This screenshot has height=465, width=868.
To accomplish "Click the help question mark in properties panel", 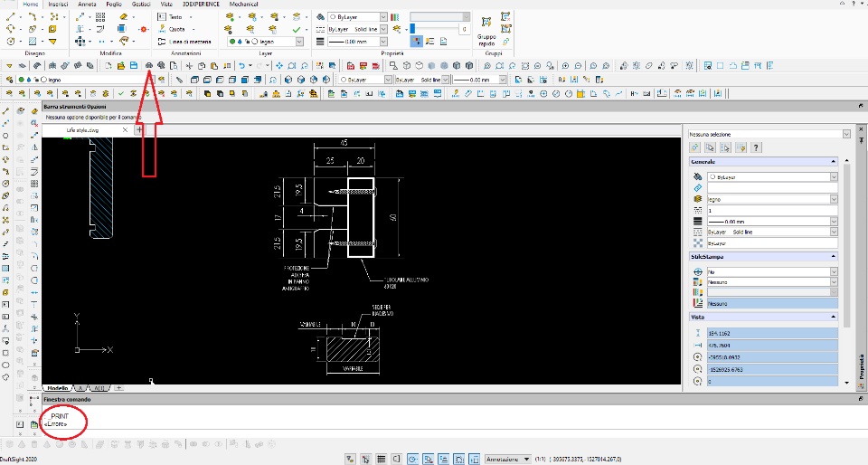I will 756,147.
